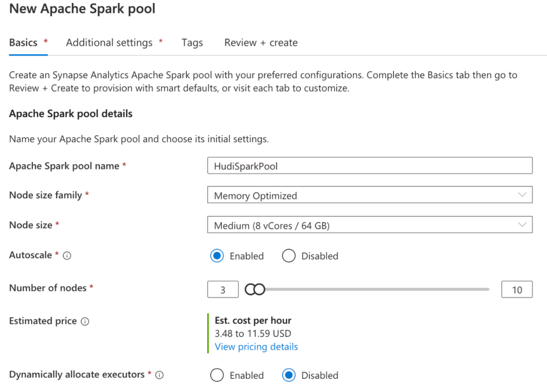Open the Node size family dropdown
Screen dimensions: 547x392
tap(369, 195)
